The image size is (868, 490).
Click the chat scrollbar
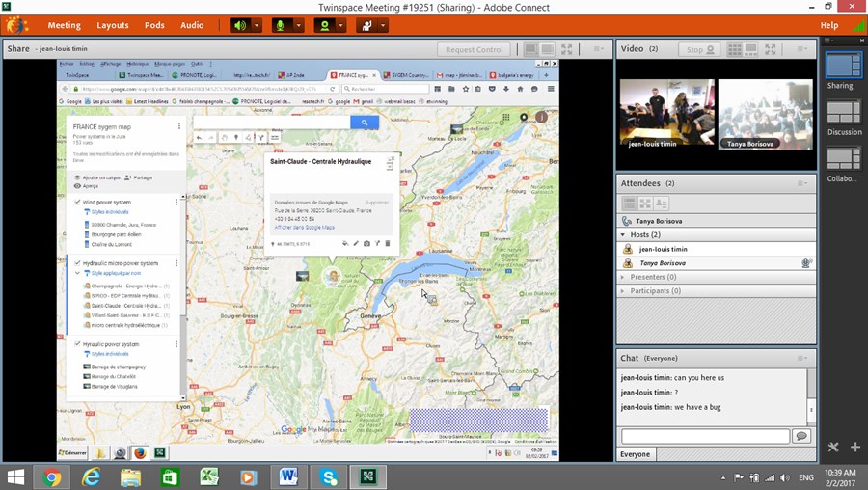[x=811, y=395]
